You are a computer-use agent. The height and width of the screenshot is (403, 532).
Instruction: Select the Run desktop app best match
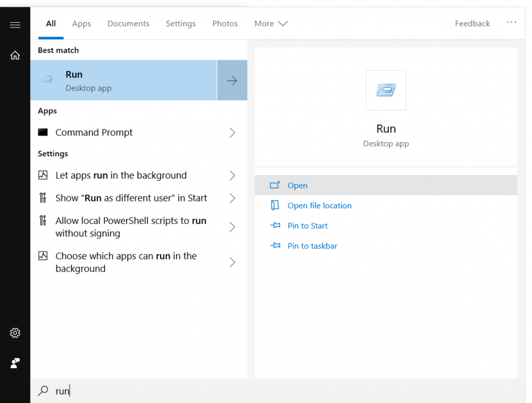click(124, 80)
